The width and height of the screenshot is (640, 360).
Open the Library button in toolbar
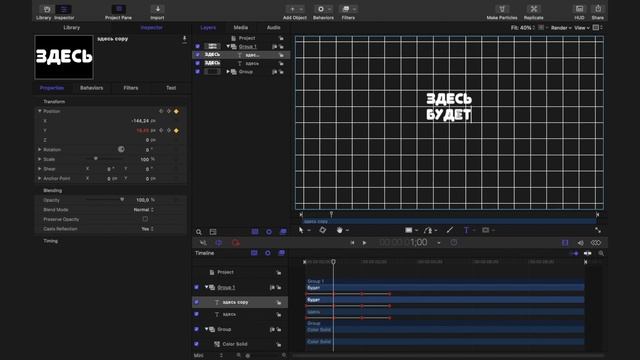click(47, 9)
